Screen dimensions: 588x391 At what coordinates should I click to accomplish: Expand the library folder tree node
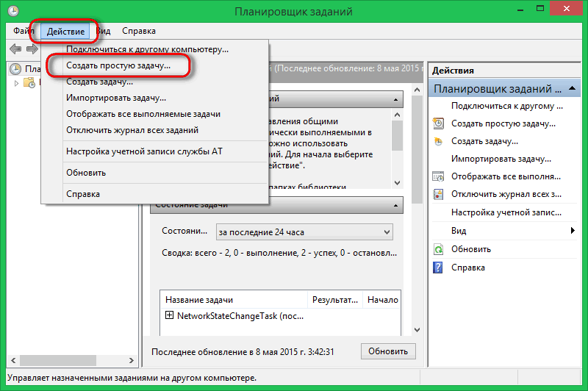tap(16, 83)
